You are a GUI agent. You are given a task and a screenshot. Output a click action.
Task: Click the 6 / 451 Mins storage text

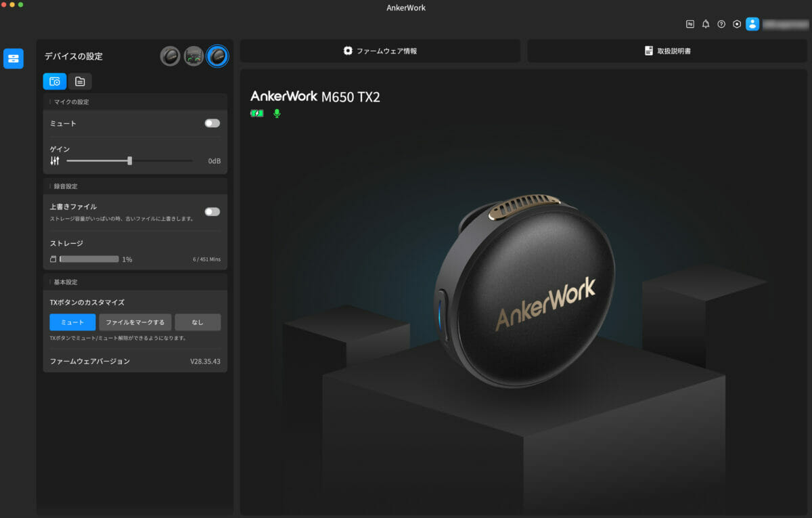206,259
